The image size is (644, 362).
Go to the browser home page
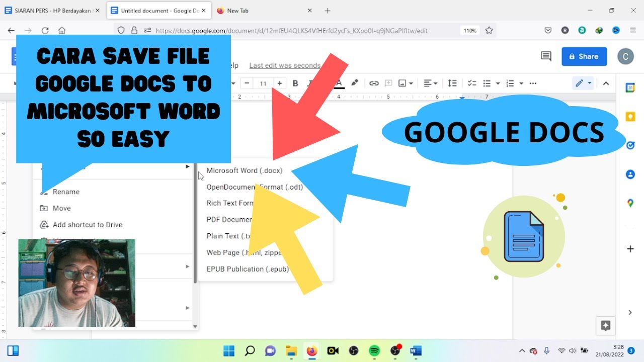click(62, 31)
